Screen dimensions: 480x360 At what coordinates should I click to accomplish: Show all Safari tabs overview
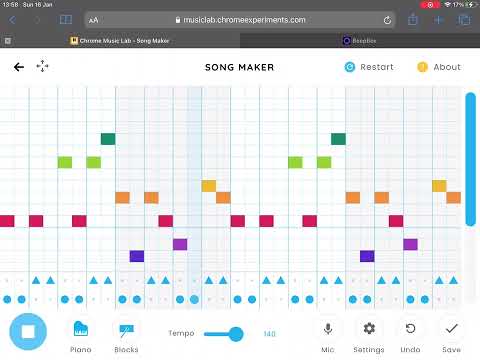click(x=464, y=20)
